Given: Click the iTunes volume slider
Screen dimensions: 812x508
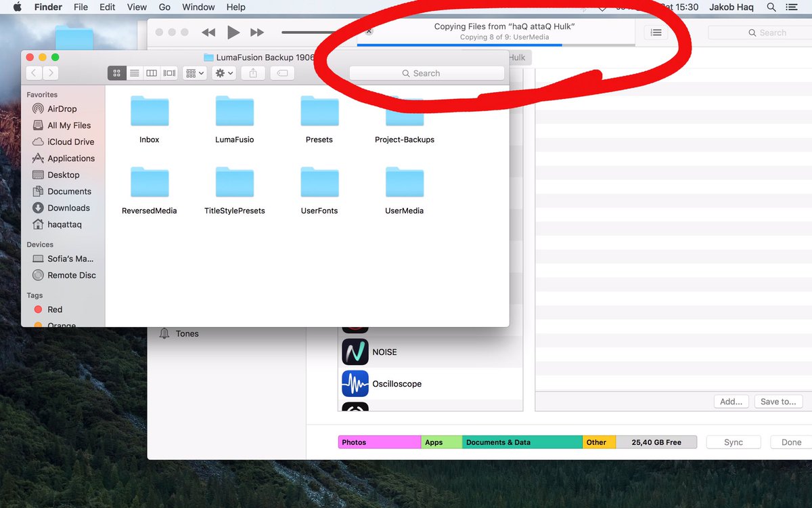Looking at the screenshot, I should coord(310,33).
